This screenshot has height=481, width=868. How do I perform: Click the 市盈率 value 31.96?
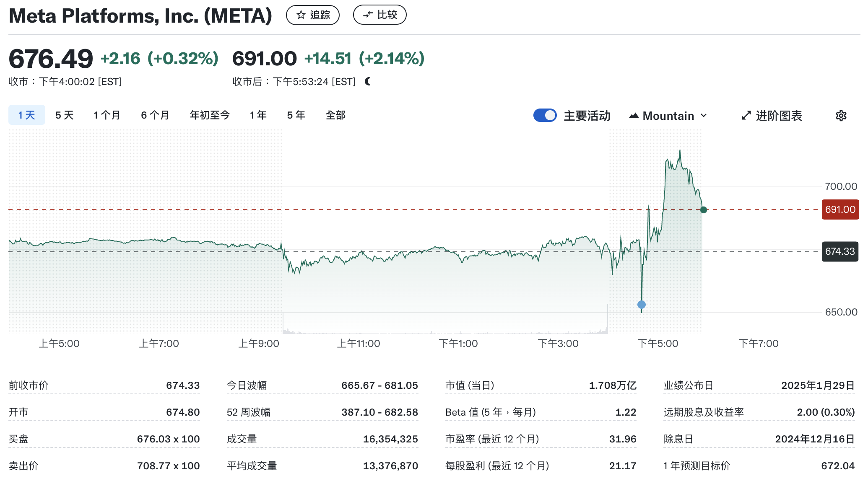click(623, 439)
